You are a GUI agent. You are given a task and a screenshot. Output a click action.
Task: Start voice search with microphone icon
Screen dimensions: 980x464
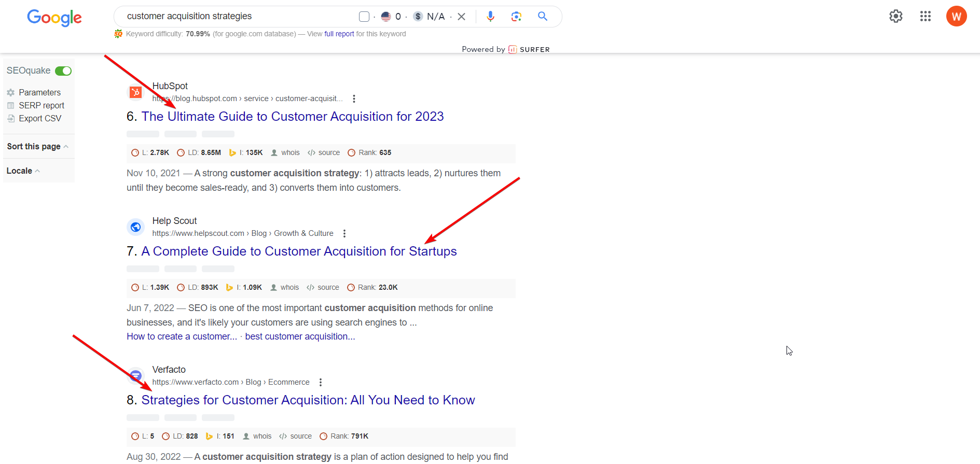[x=490, y=17]
